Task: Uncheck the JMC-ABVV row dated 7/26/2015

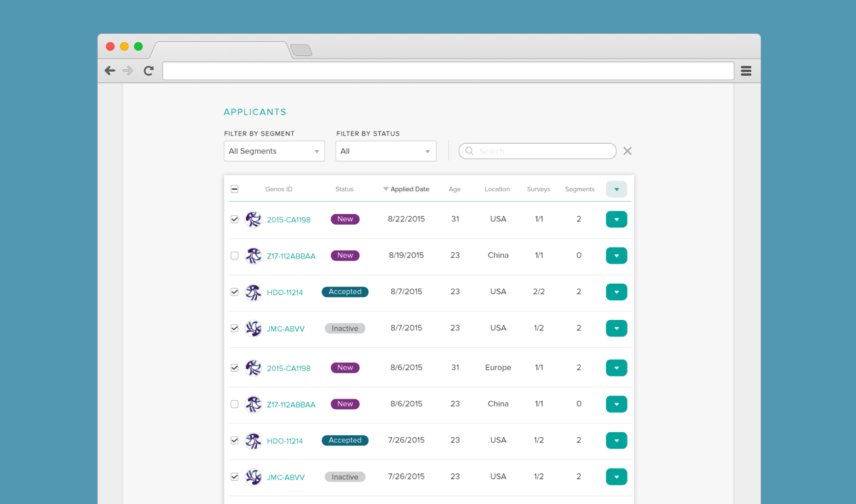Action: click(234, 477)
